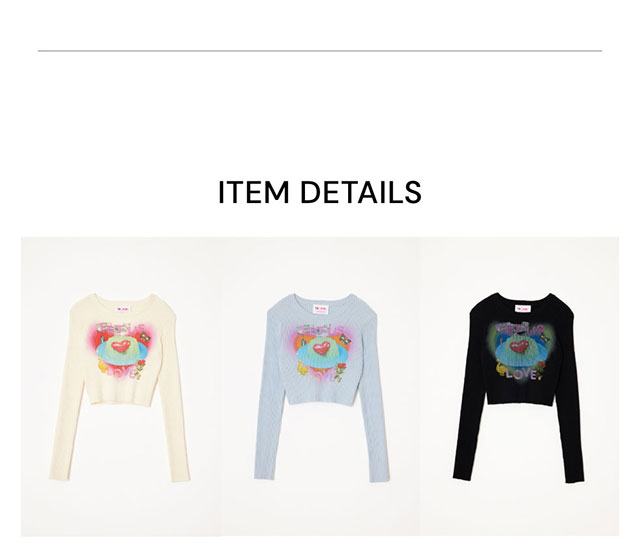Open the light blue sweater product image
The height and width of the screenshot is (553, 640).
[x=321, y=387]
